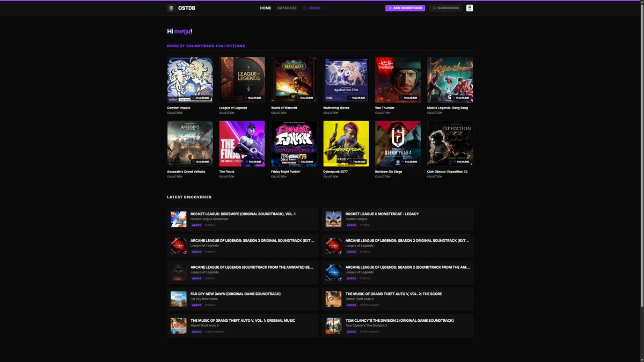Click the Cyberpunk 2077 collection title
644x362 pixels.
click(x=336, y=172)
